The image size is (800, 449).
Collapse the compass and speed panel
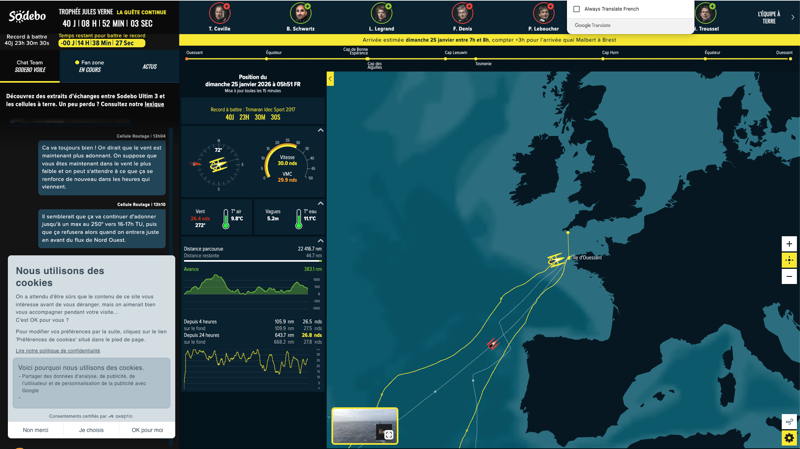320,131
